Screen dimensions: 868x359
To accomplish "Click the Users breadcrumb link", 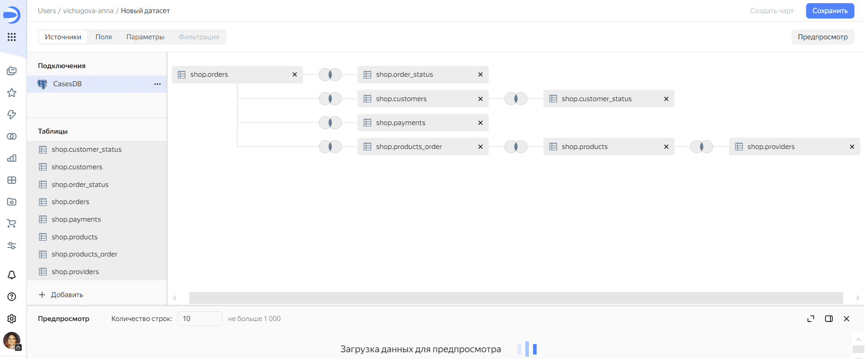I will pos(47,11).
